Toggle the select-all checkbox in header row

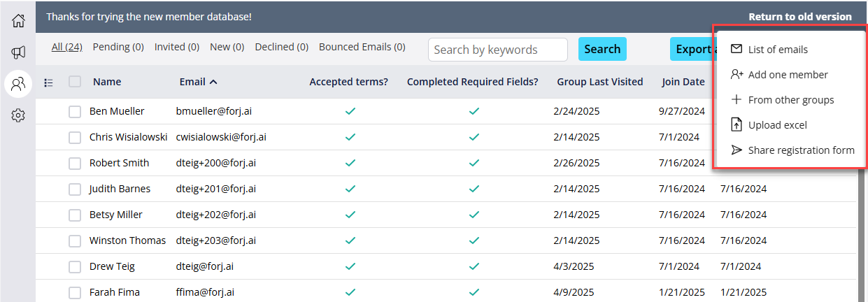click(75, 82)
